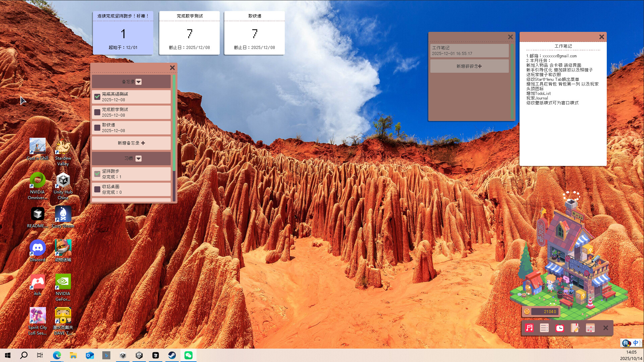This screenshot has height=362, width=644.
Task: Open the todo list icon
Action: click(544, 328)
